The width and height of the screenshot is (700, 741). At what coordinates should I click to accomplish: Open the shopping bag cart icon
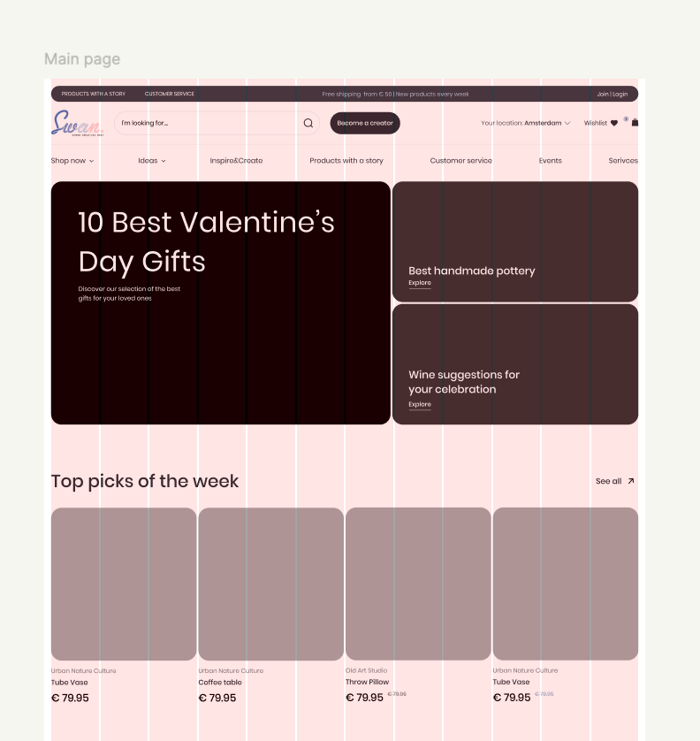click(635, 123)
